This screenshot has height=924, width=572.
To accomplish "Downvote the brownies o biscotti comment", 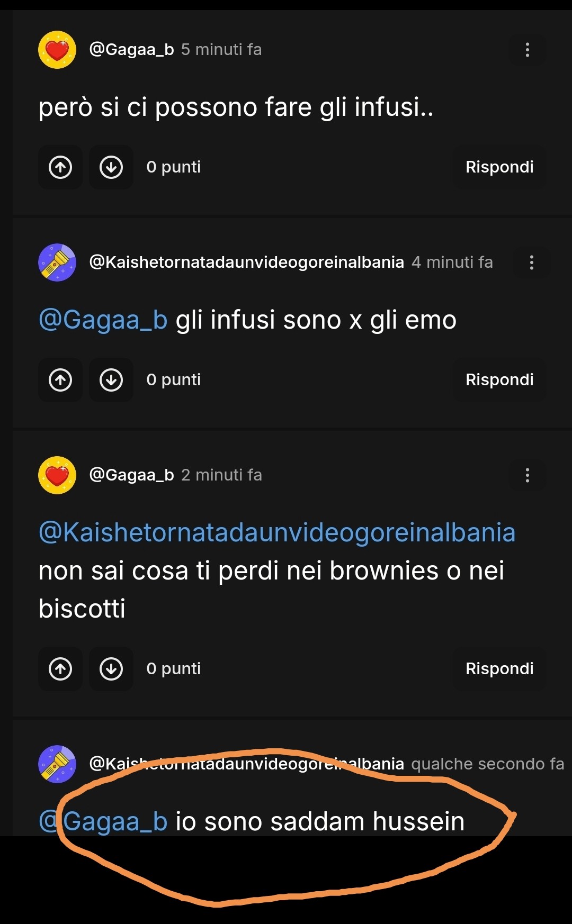I will point(111,669).
